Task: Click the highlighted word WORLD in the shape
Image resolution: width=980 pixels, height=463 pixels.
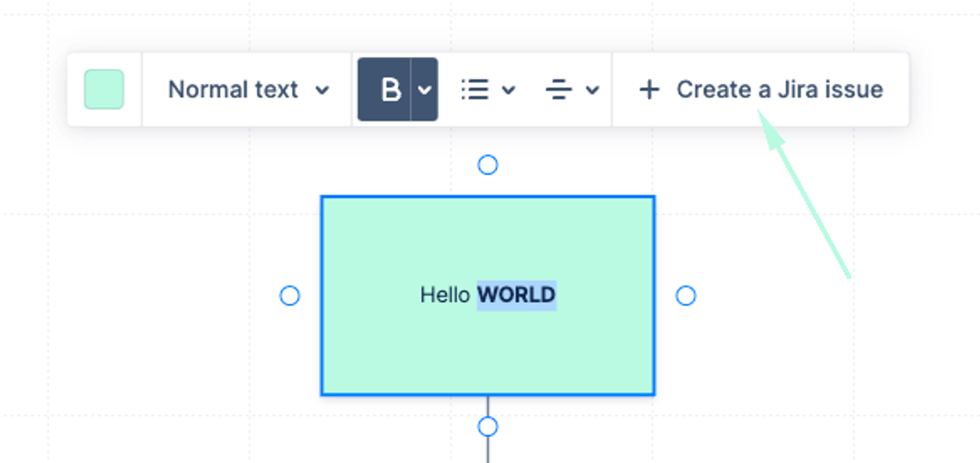Action: tap(517, 295)
